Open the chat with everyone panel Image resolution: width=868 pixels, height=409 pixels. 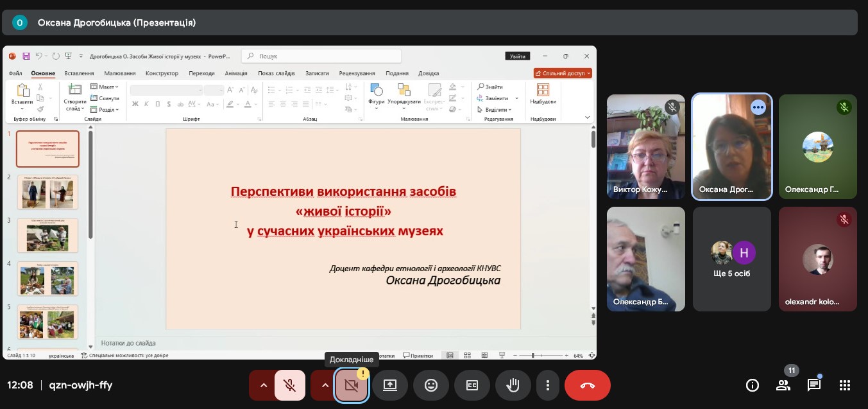pyautogui.click(x=814, y=385)
